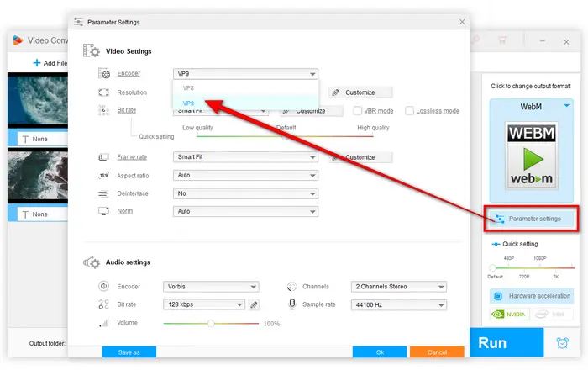Enable the VBR mode checkbox
The image size is (588, 370).
click(357, 111)
